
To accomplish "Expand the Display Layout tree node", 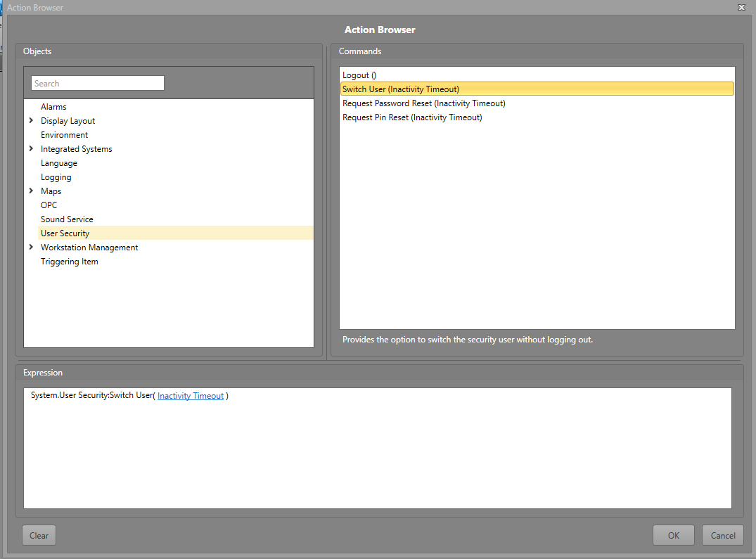I will click(x=31, y=121).
